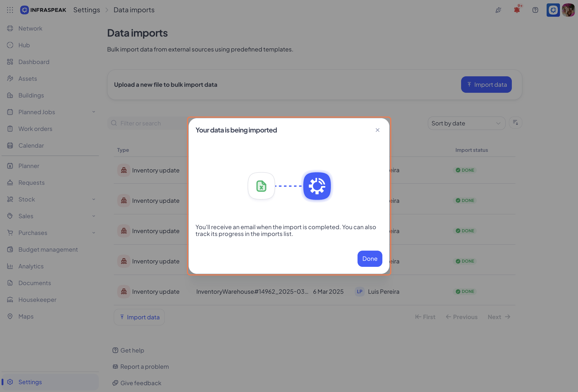Open the help question mark icon
The width and height of the screenshot is (578, 392).
pyautogui.click(x=535, y=10)
